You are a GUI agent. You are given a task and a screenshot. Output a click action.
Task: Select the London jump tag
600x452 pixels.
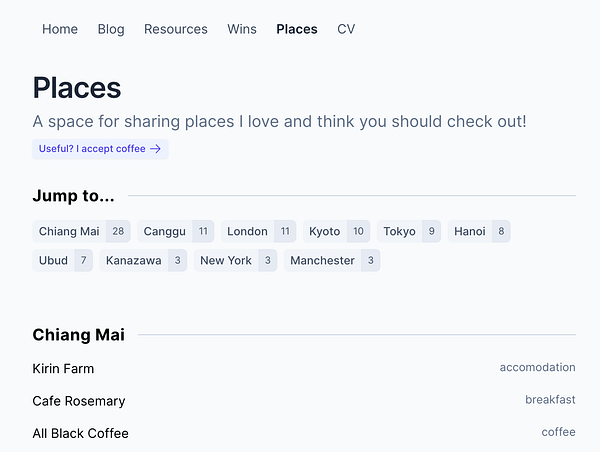[259, 231]
